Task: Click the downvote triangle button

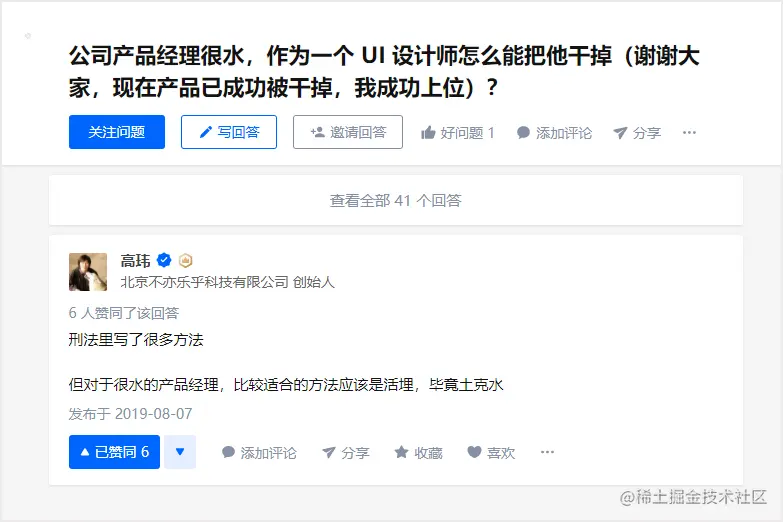Action: point(180,452)
